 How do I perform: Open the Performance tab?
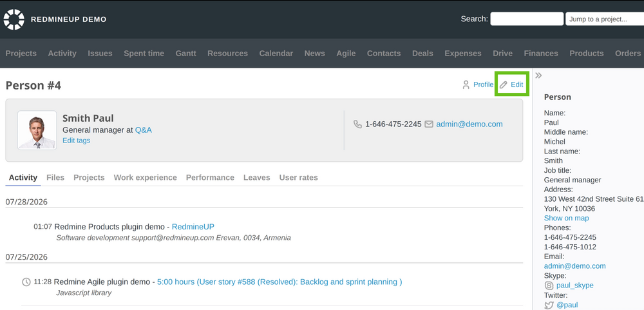[x=211, y=178]
